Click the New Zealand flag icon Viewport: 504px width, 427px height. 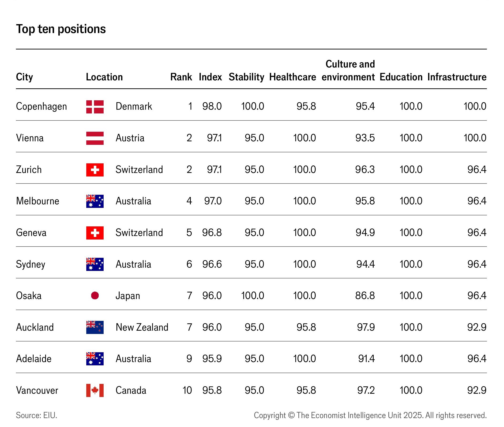[95, 327]
